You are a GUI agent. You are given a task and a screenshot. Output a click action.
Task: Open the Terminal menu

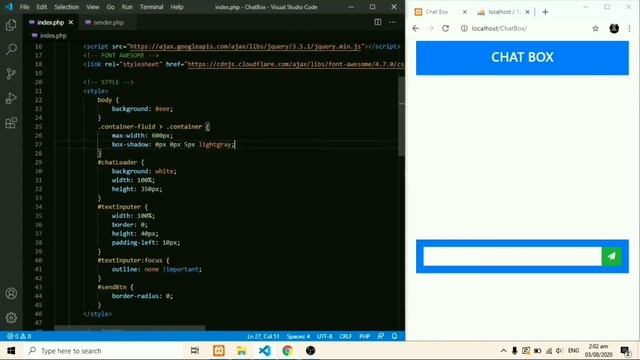click(151, 7)
